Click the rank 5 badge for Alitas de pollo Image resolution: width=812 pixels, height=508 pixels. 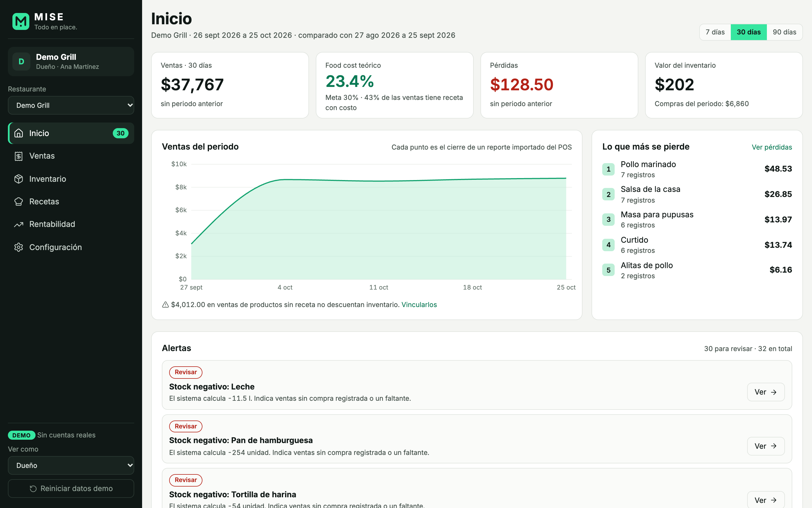tap(608, 270)
